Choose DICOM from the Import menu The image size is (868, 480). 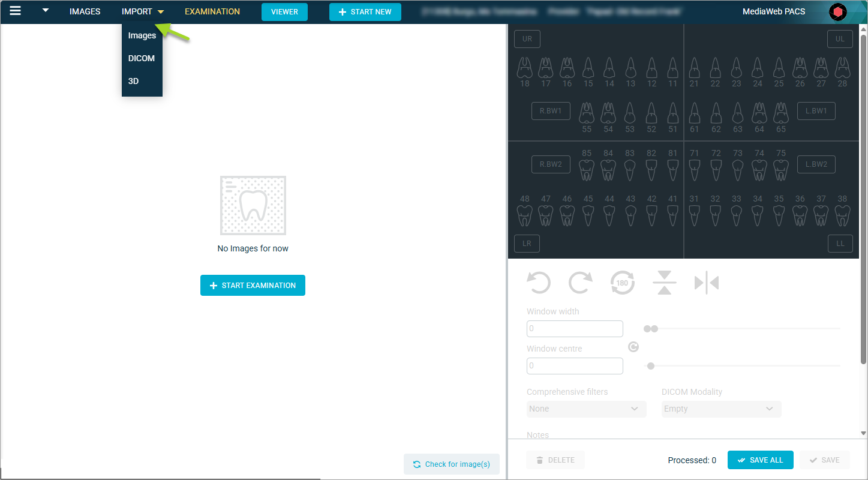[x=142, y=58]
